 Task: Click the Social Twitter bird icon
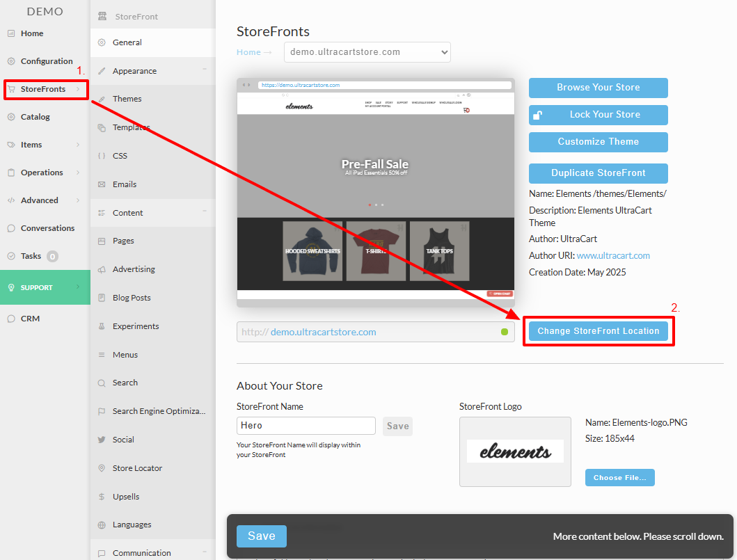[102, 440]
